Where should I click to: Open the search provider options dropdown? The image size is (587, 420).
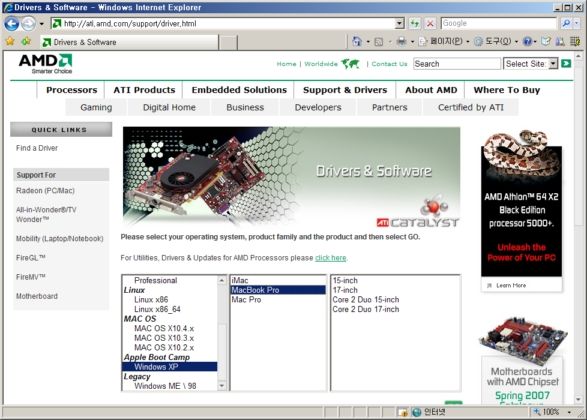577,24
